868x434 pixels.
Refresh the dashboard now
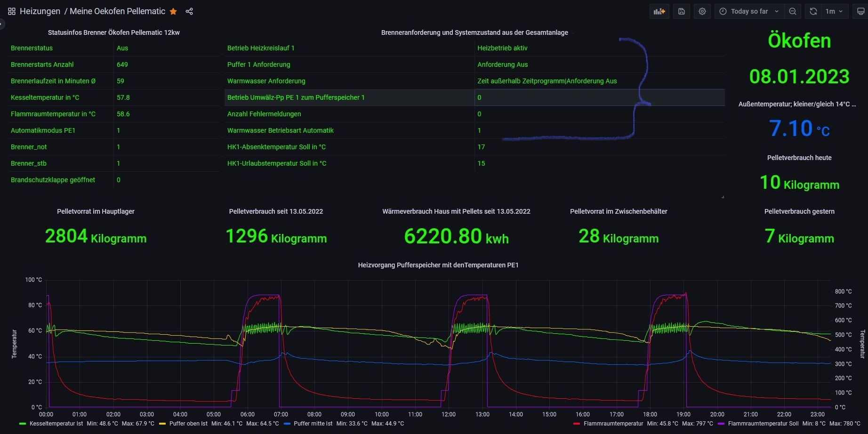[813, 11]
